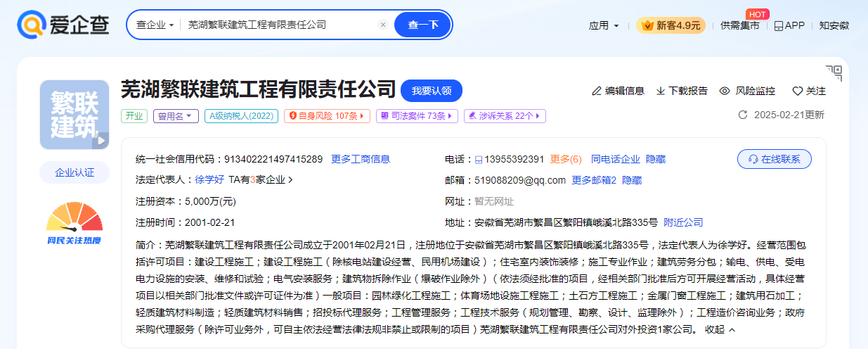Click the email 519088209@qq.com
868x349 pixels.
pos(520,180)
